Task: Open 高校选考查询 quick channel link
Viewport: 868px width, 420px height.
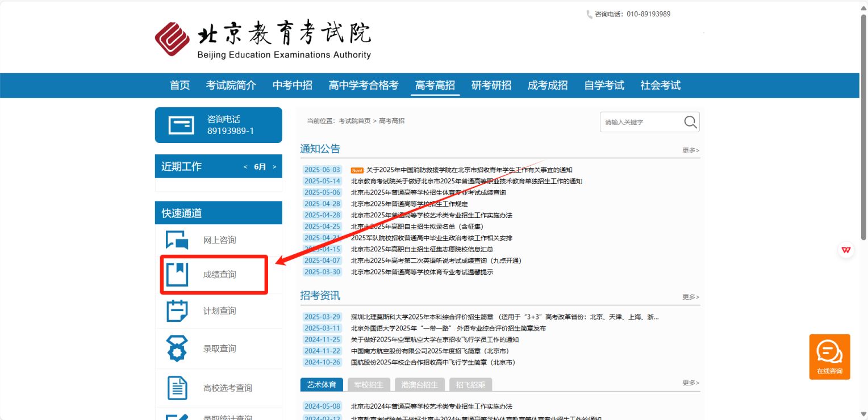Action: (x=228, y=388)
